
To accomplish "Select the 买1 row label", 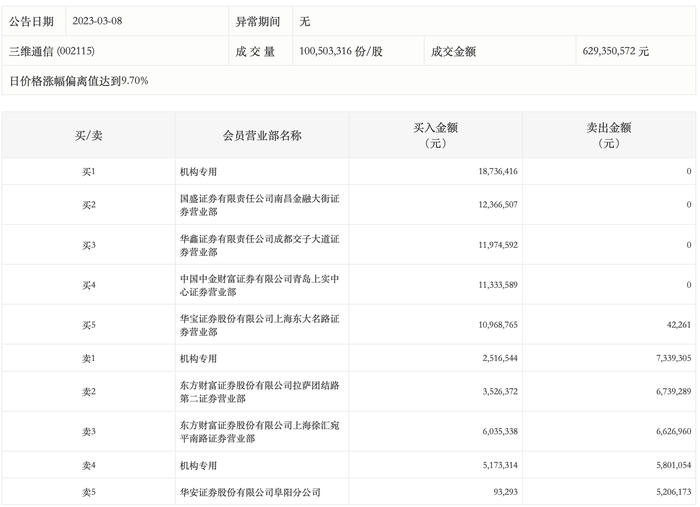I will point(88,171).
